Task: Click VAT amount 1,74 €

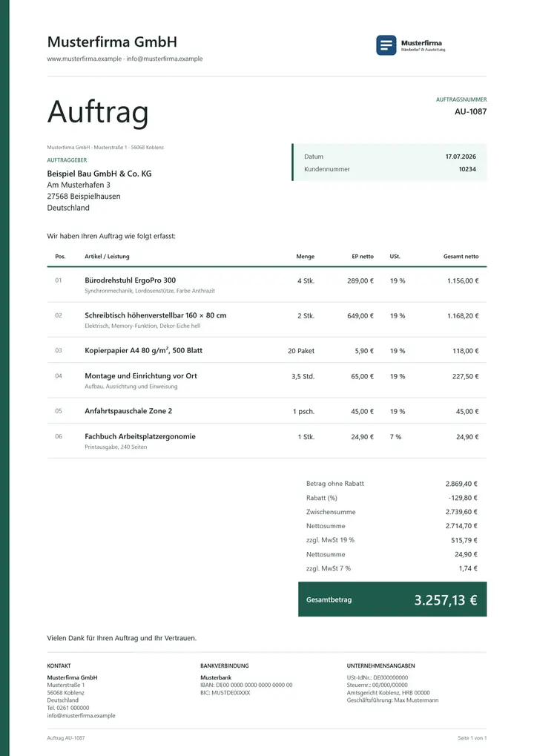Action: [x=468, y=568]
